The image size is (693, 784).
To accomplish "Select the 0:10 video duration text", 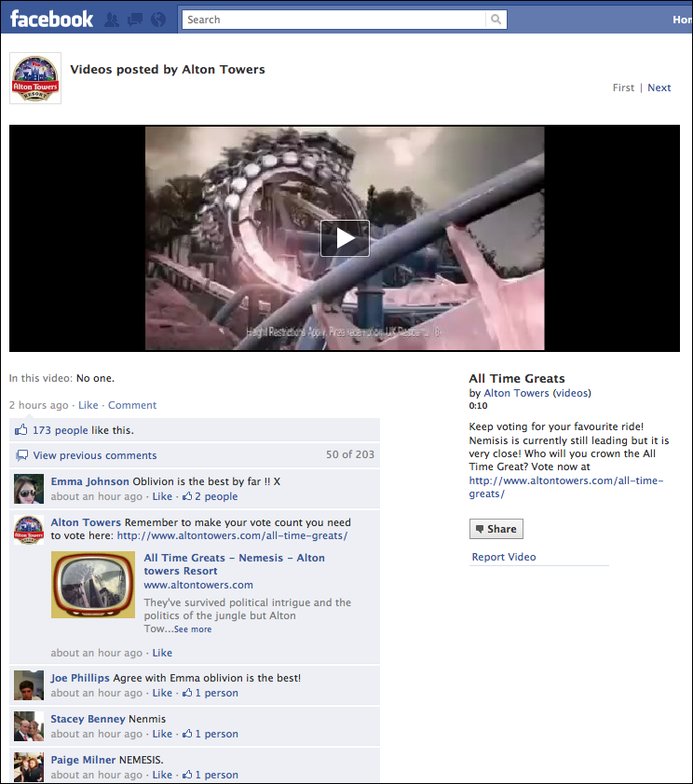I will [478, 405].
